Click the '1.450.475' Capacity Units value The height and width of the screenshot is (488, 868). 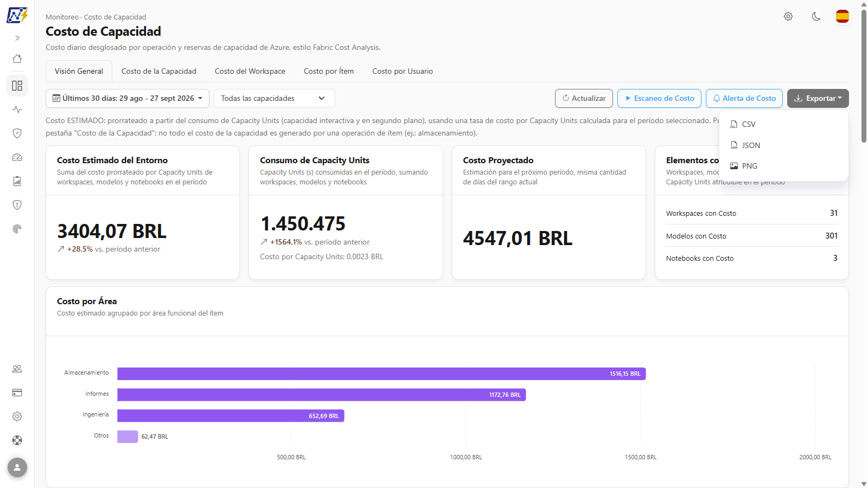pyautogui.click(x=303, y=223)
